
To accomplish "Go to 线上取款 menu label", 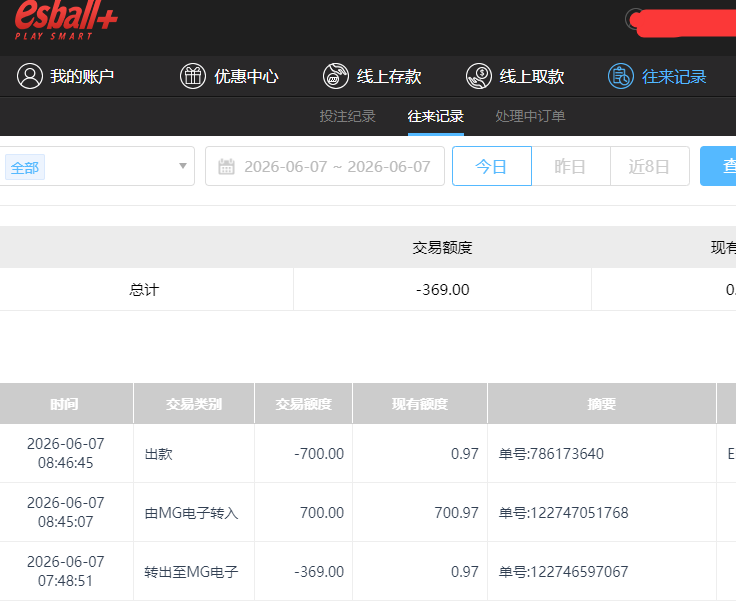I will tap(532, 77).
